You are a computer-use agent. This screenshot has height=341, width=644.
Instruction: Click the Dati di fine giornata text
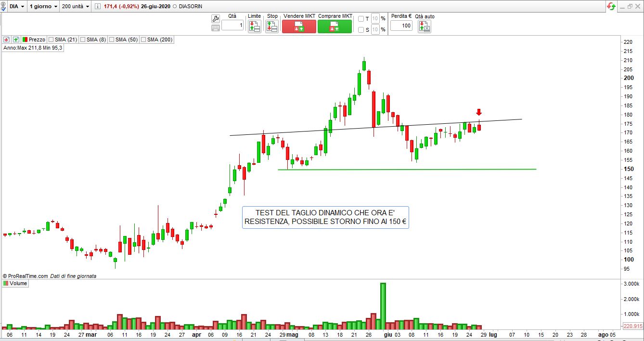[73, 276]
